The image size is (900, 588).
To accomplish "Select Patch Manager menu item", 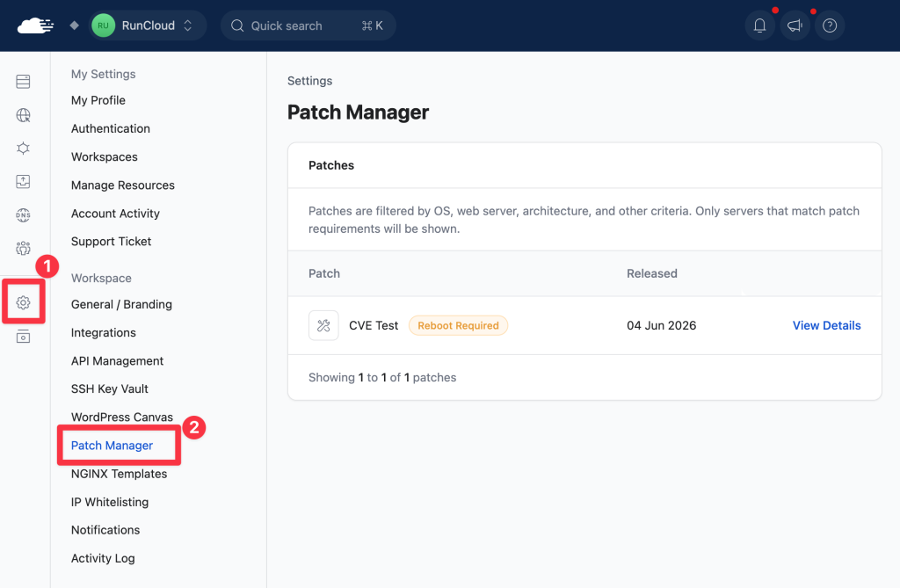I will click(112, 445).
